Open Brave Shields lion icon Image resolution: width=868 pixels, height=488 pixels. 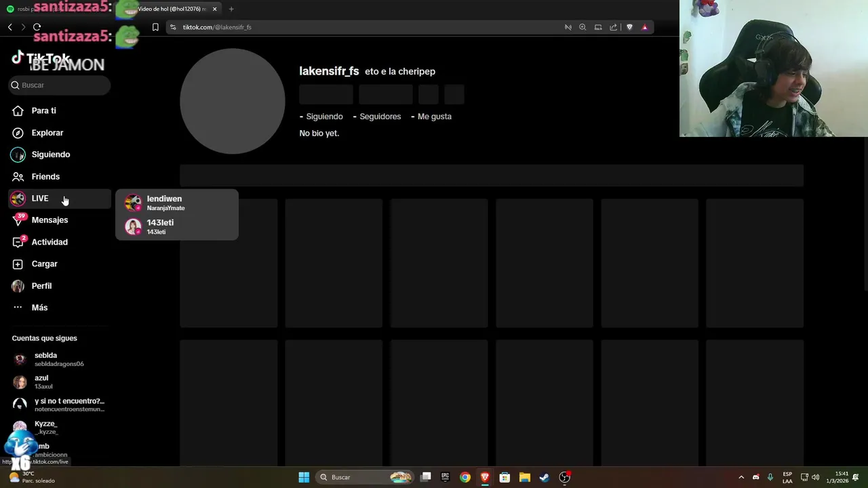629,27
